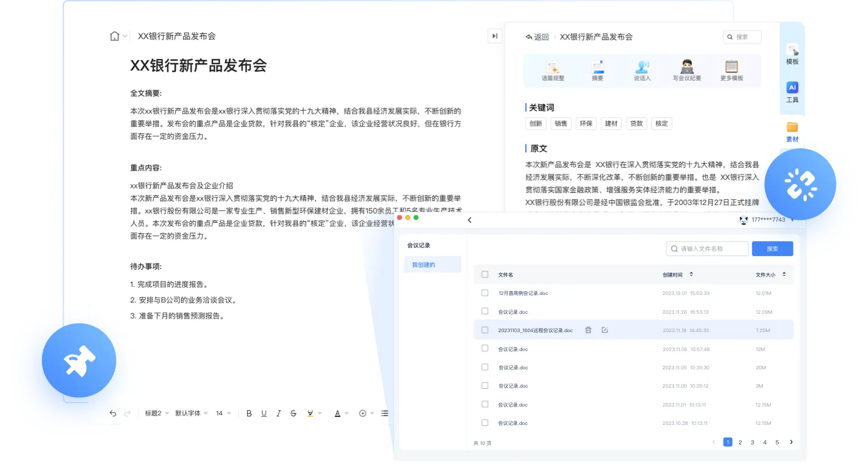Select the checkbox beside 20231103_1604远程会议记录.doc
The height and width of the screenshot is (465, 868).
point(485,330)
